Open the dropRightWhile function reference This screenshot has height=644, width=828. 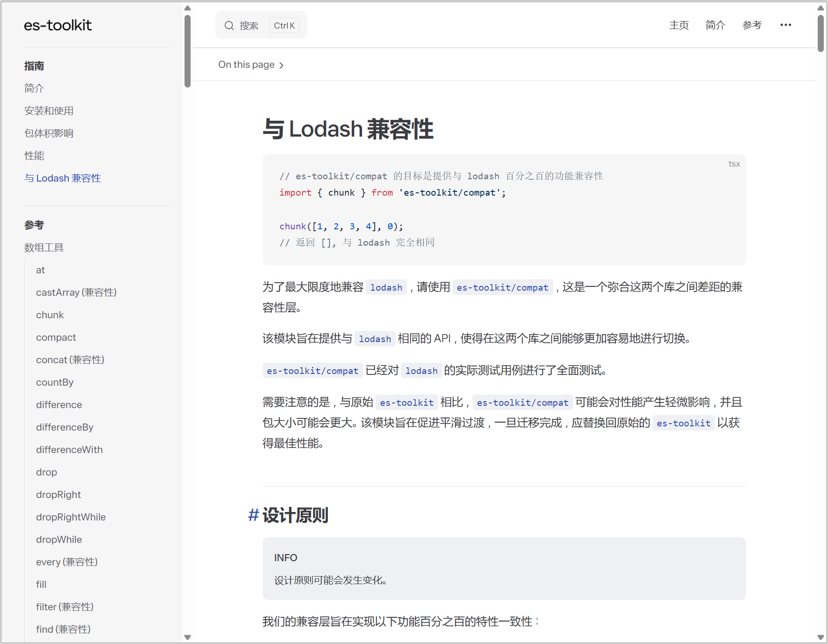[x=71, y=517]
